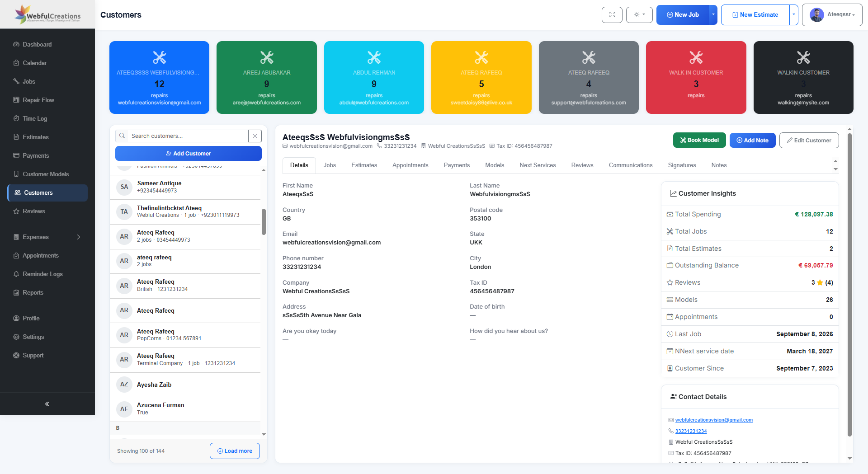Select the blue Ateeqssss Webfulvisiong card

point(159,77)
